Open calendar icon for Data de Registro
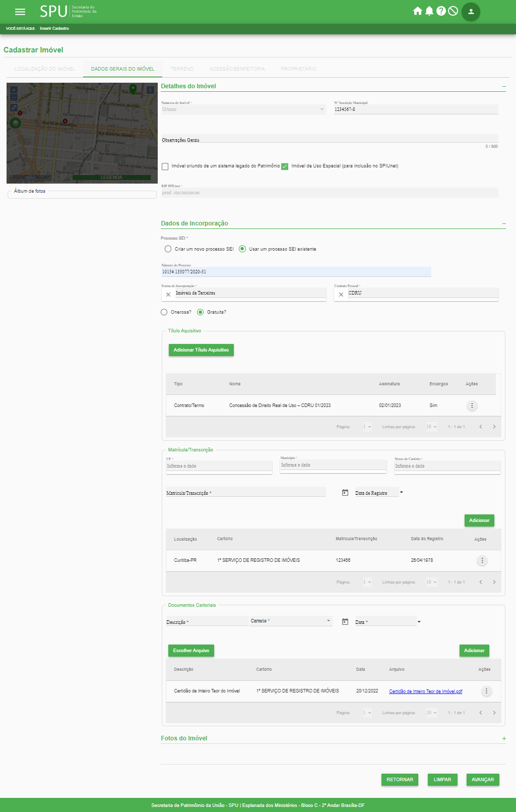 (x=345, y=493)
